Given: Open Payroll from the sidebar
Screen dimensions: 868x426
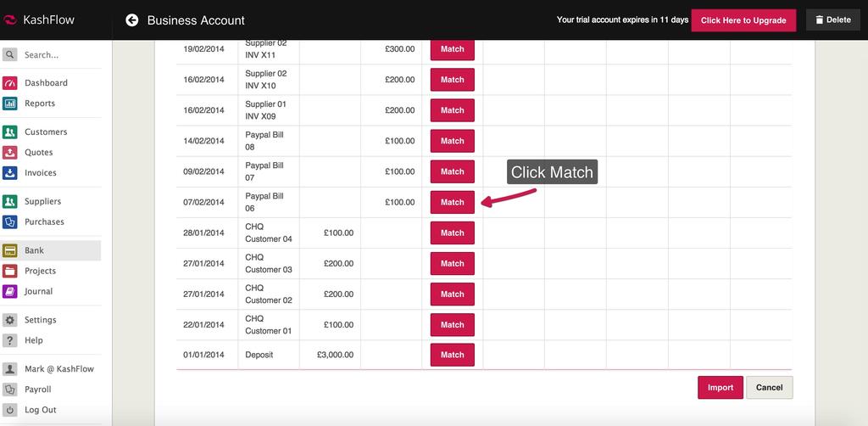Looking at the screenshot, I should pyautogui.click(x=37, y=390).
